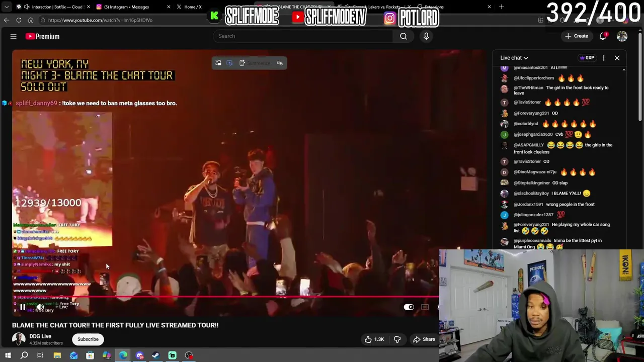Click the browser home icon

click(31, 20)
